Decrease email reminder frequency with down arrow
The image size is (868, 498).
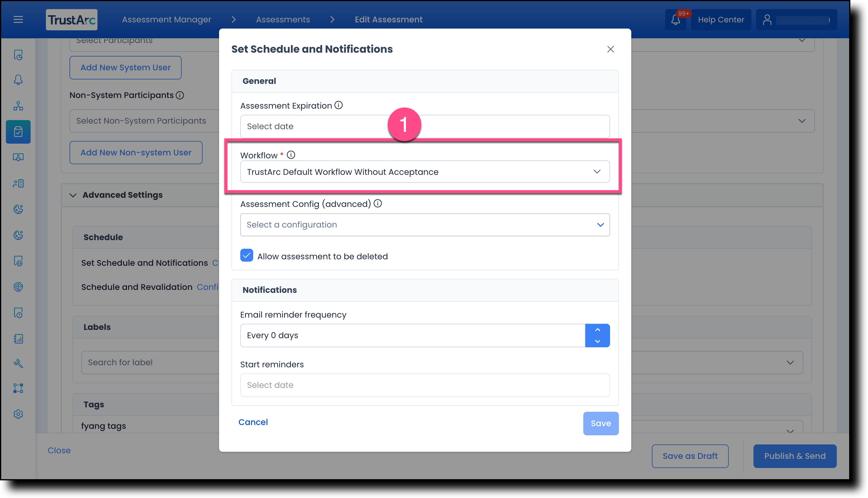coord(597,341)
